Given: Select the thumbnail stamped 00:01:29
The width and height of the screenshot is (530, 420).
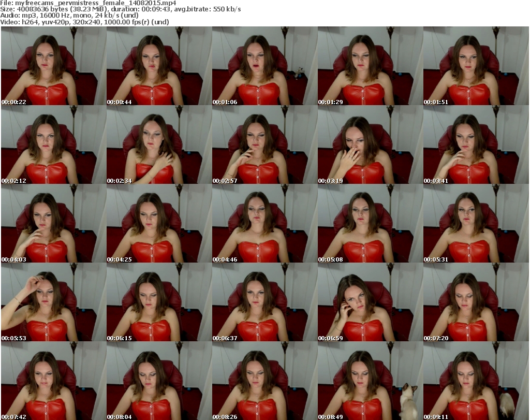Looking at the screenshot, I should 371,66.
